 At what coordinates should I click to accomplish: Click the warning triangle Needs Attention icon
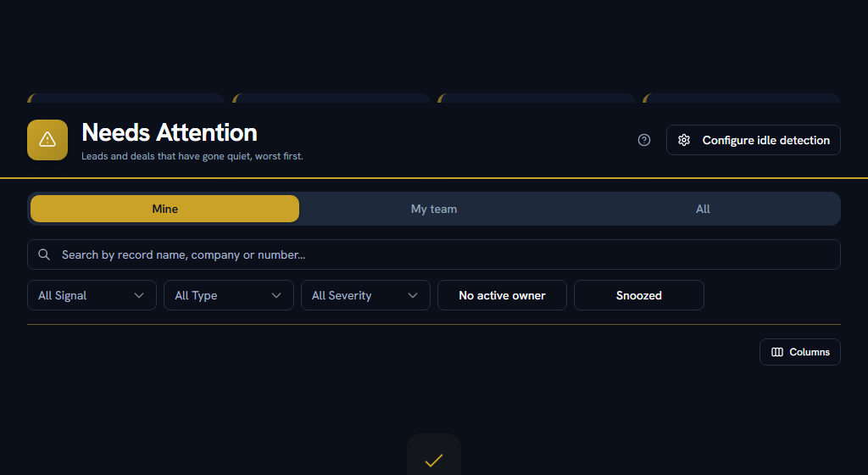tap(47, 139)
